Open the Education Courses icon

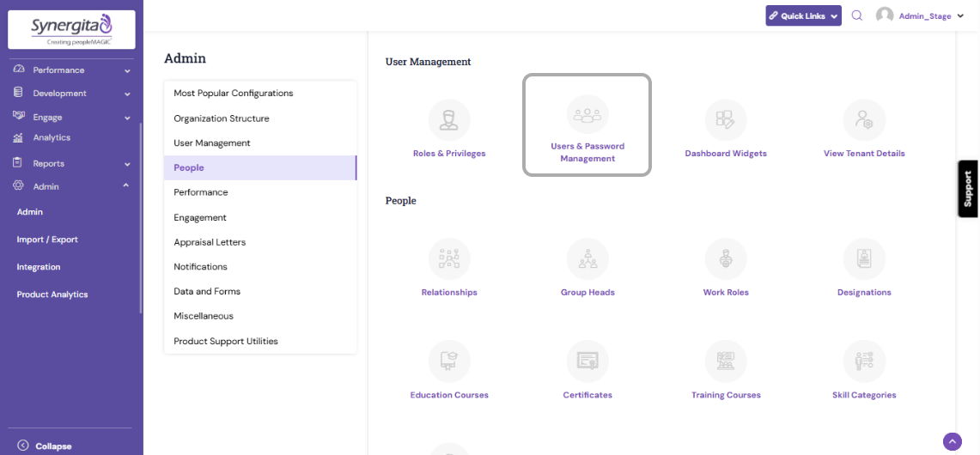tap(449, 361)
